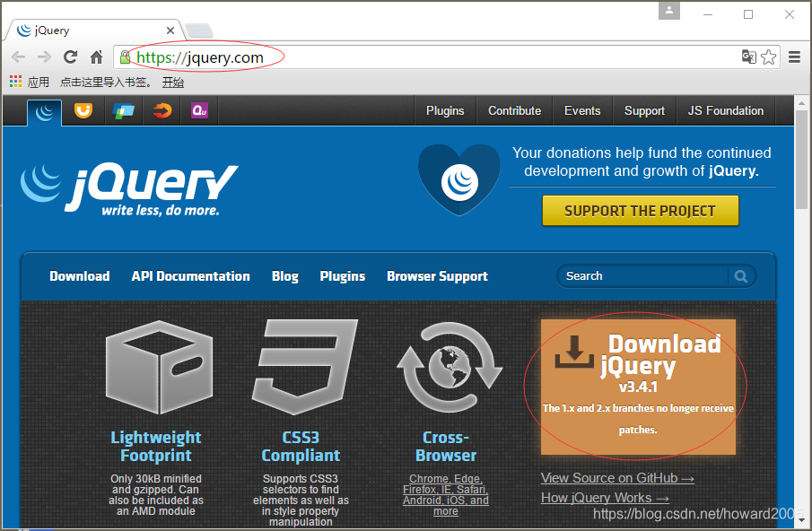The width and height of the screenshot is (812, 531).
Task: Open the Chrome, Edge, Firefox browsers link
Action: pyautogui.click(x=446, y=495)
